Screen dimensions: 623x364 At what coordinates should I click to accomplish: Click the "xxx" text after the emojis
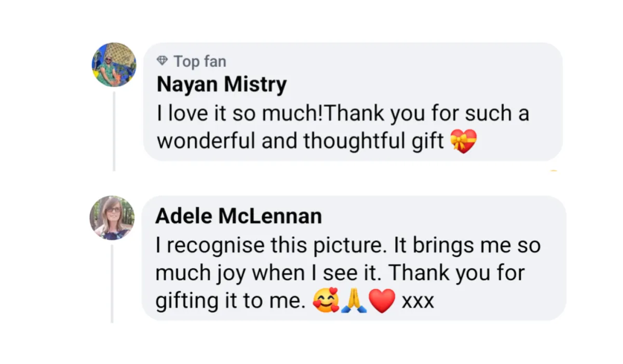click(417, 302)
